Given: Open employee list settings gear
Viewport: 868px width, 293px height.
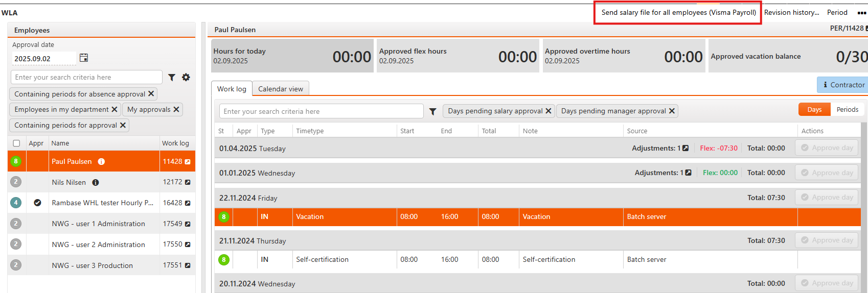Looking at the screenshot, I should (x=186, y=78).
